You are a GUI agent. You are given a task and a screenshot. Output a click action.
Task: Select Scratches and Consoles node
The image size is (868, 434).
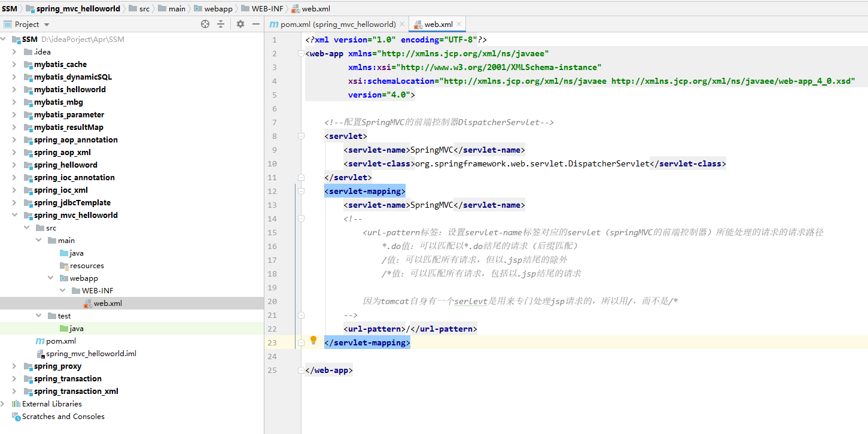point(63,417)
